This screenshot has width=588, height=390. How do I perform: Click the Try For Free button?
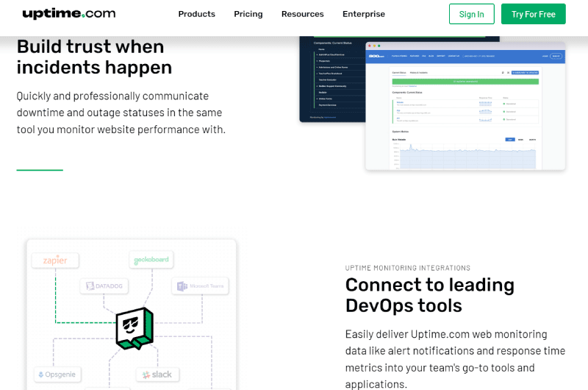pyautogui.click(x=533, y=14)
